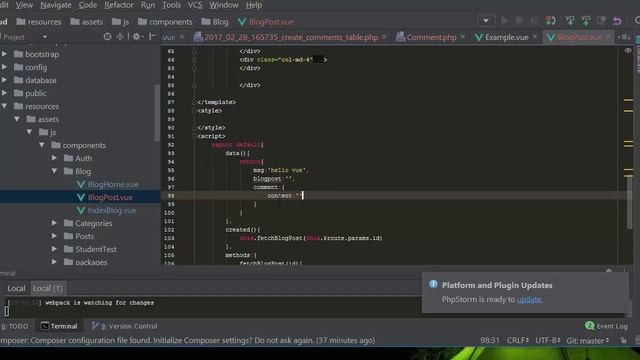
Task: Click the info icon in update notification
Action: [433, 284]
